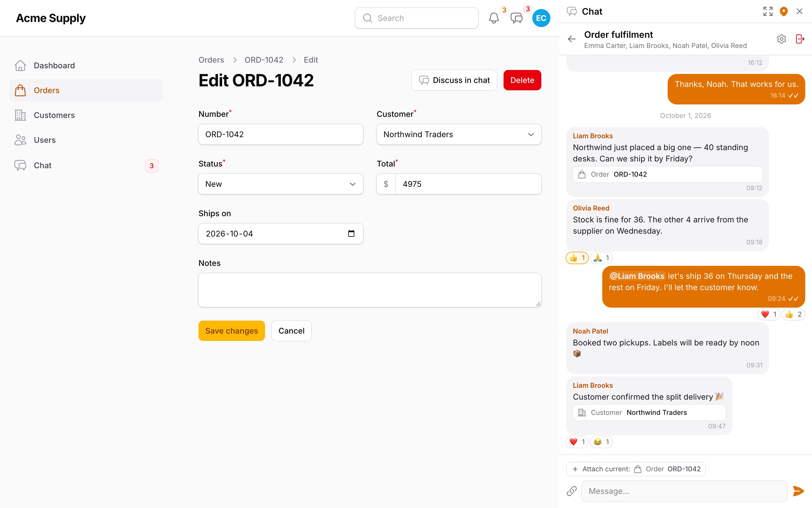
Task: Toggle praying hands reaction on Olivia's message
Action: click(601, 258)
